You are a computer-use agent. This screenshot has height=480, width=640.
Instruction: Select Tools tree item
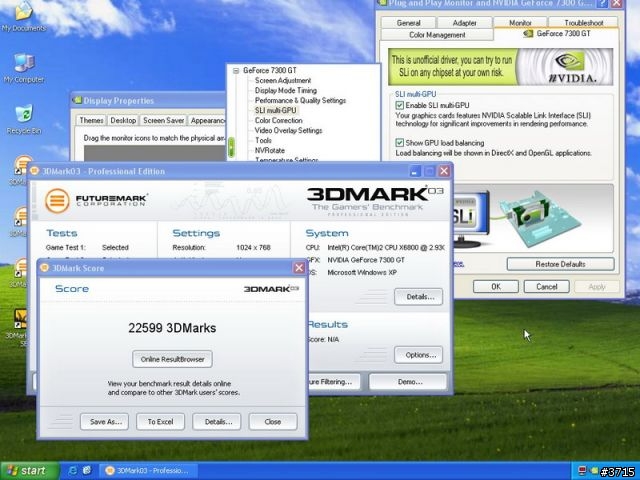coord(263,140)
